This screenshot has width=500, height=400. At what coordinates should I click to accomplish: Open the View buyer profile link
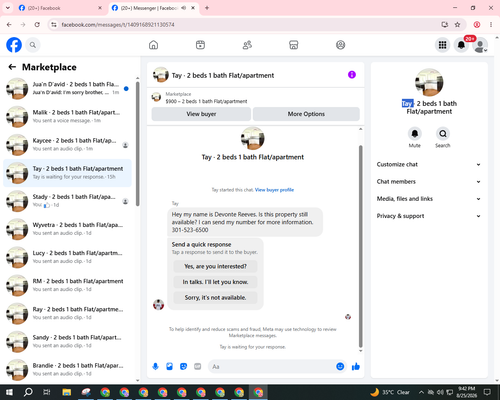[x=274, y=190]
